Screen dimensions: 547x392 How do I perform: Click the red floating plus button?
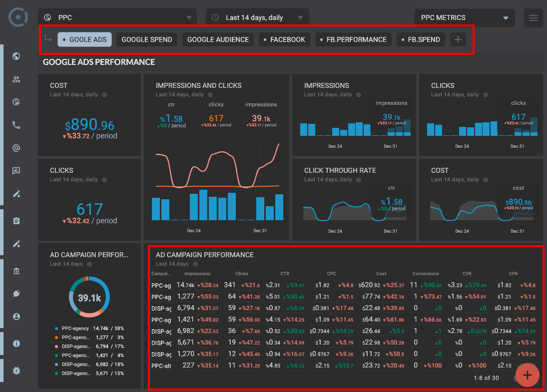(x=527, y=375)
